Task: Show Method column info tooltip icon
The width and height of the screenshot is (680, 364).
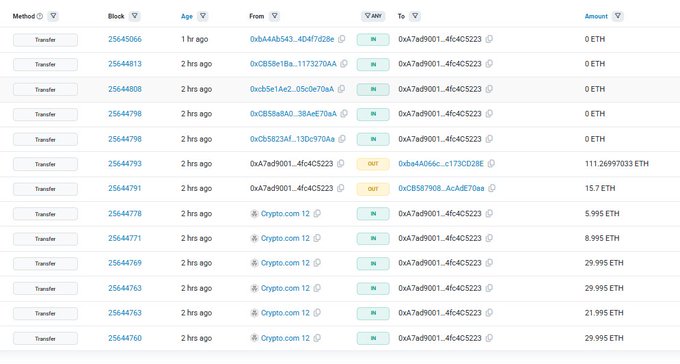Action: point(40,16)
